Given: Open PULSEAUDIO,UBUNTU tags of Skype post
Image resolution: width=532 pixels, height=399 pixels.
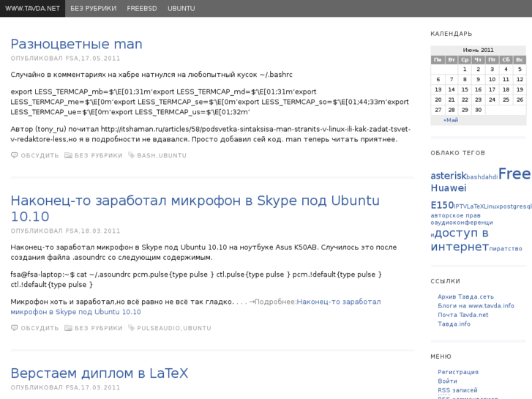Looking at the screenshot, I should point(174,328).
